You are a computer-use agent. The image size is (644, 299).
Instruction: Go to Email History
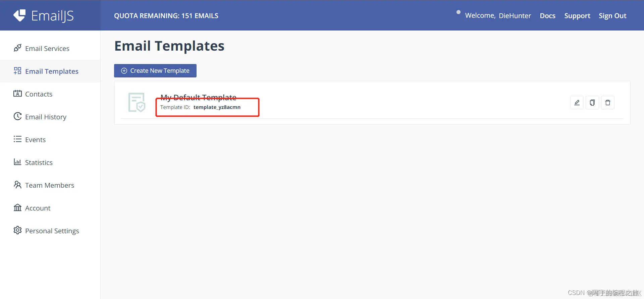point(50,117)
